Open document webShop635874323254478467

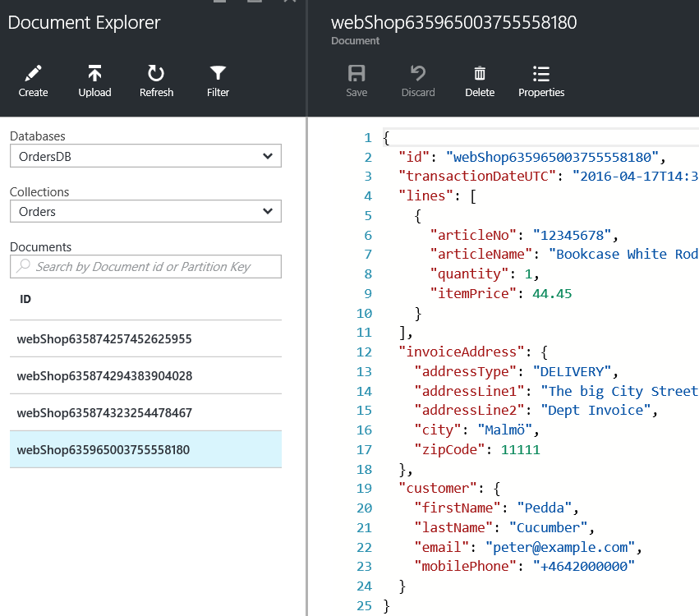point(104,412)
